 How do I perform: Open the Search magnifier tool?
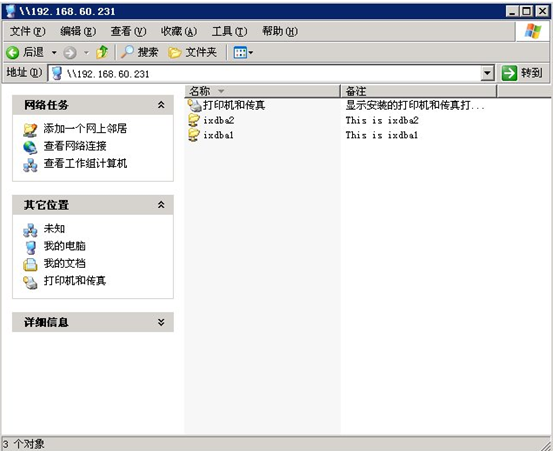139,53
